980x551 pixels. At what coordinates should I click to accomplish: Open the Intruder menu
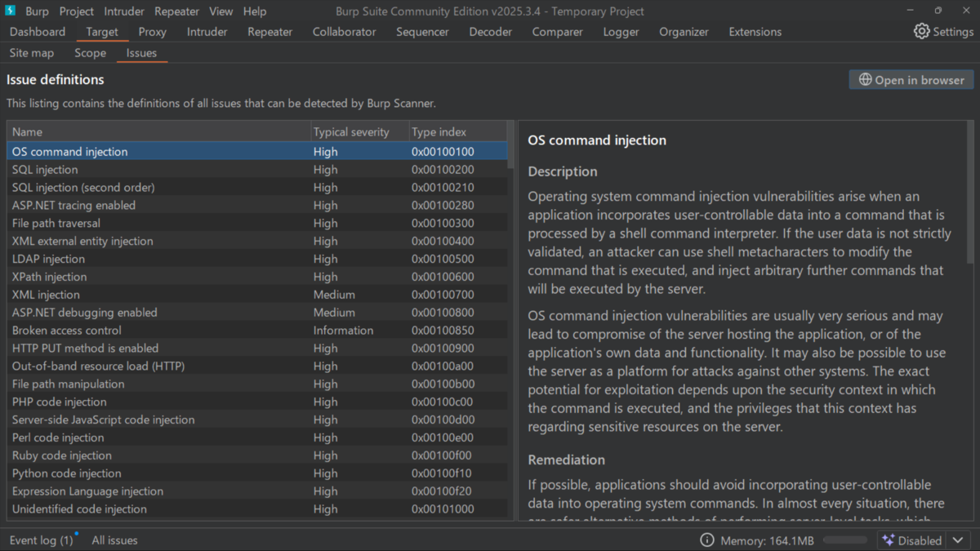(124, 11)
